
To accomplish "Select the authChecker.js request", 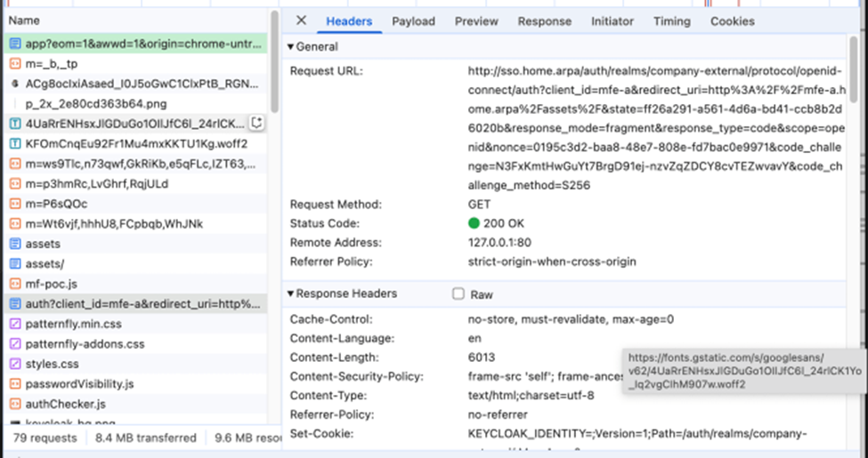I will pyautogui.click(x=135, y=404).
